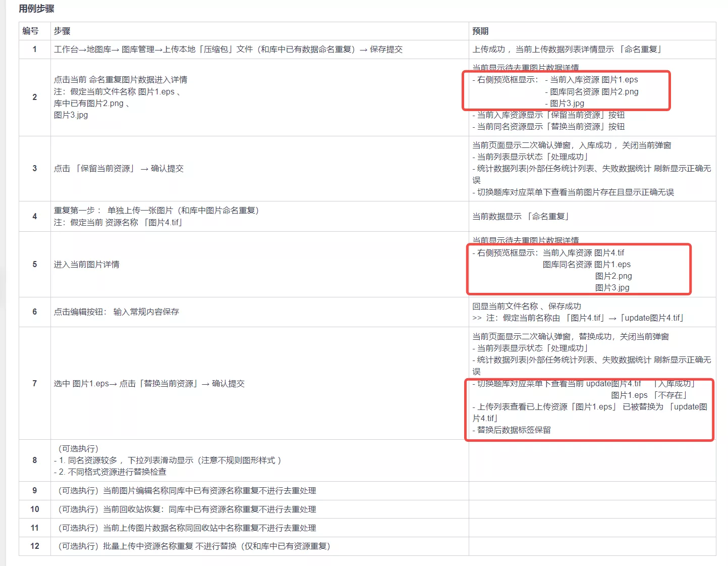Click row number 11 cell
This screenshot has width=728, height=566.
[34, 528]
